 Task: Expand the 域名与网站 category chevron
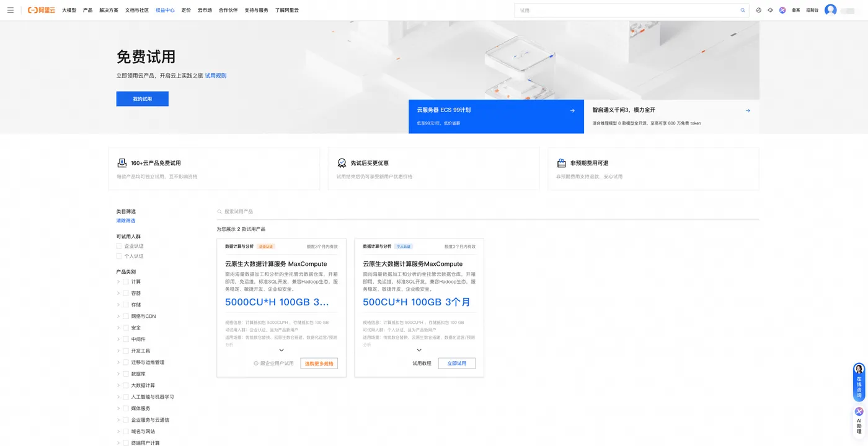118,432
